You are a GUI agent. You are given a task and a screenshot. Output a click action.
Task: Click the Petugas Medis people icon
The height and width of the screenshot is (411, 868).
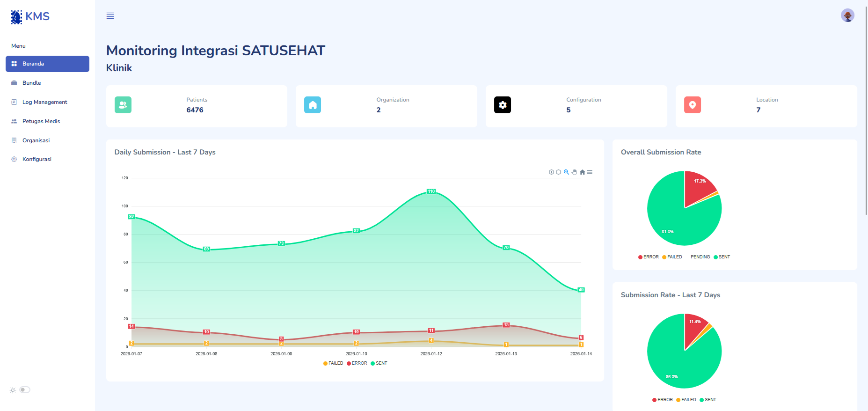[x=14, y=121]
